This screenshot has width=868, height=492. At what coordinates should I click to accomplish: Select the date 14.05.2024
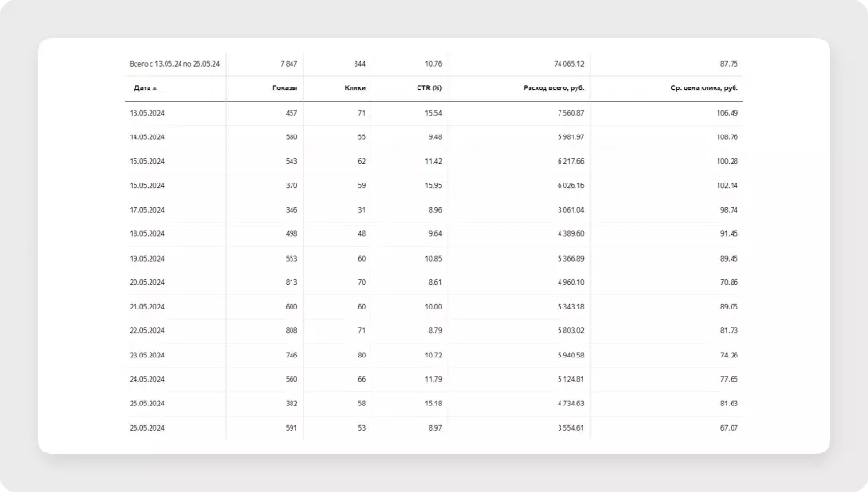tap(147, 136)
